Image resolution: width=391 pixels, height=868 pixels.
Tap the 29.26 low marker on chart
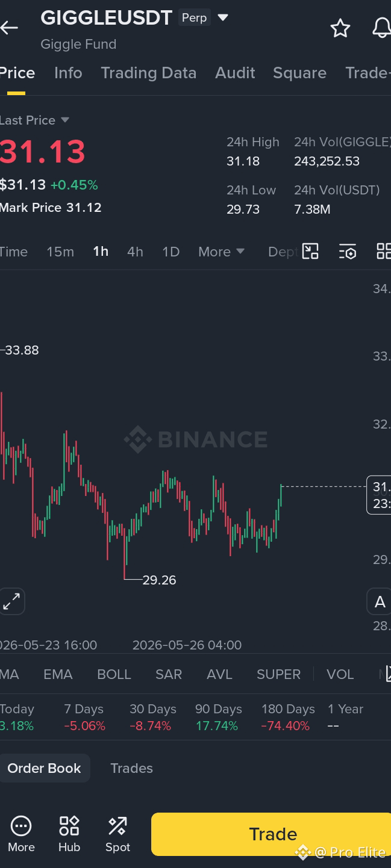pos(159,580)
